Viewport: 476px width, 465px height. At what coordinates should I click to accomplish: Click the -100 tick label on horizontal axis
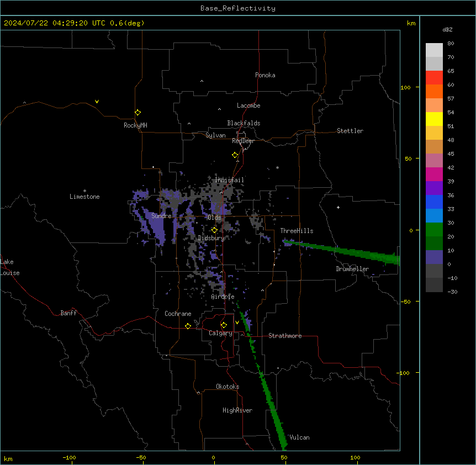coord(69,457)
